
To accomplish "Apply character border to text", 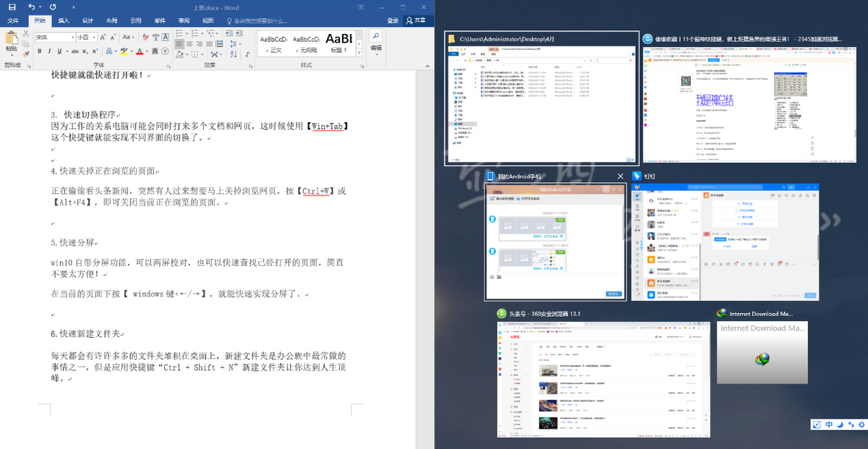I will (165, 37).
